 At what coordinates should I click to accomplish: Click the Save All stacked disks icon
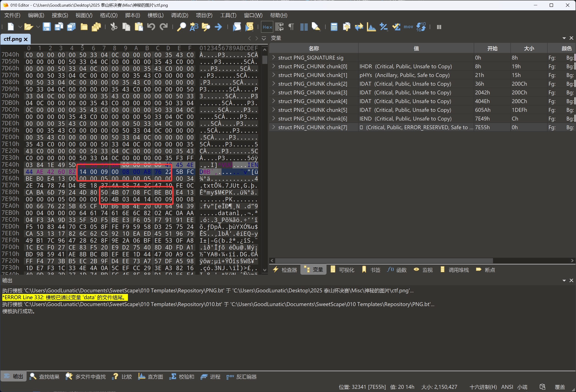[71, 27]
